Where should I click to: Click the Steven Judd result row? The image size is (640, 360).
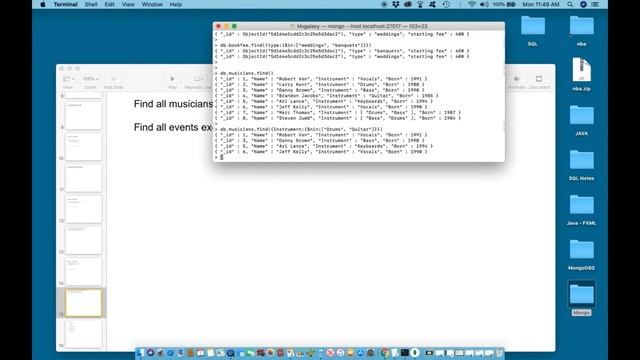338,118
